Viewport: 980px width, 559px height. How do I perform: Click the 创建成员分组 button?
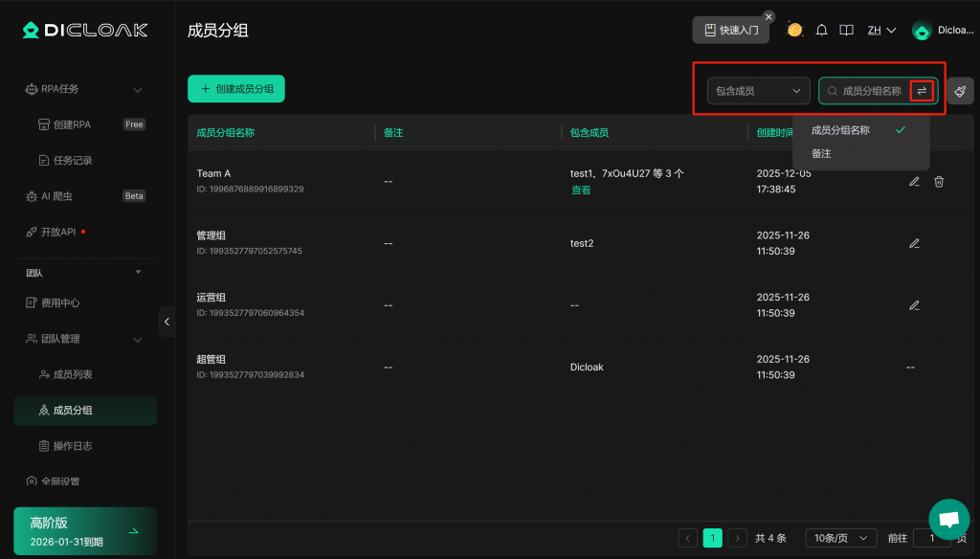[x=236, y=89]
